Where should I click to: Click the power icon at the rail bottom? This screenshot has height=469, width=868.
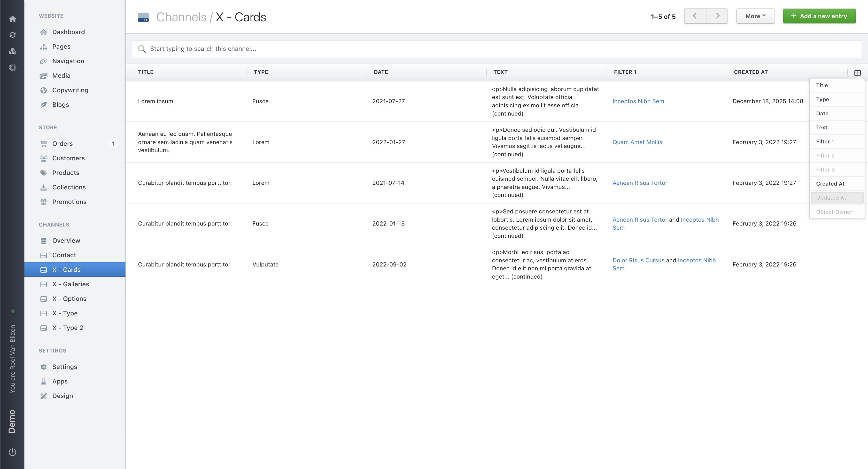12,452
